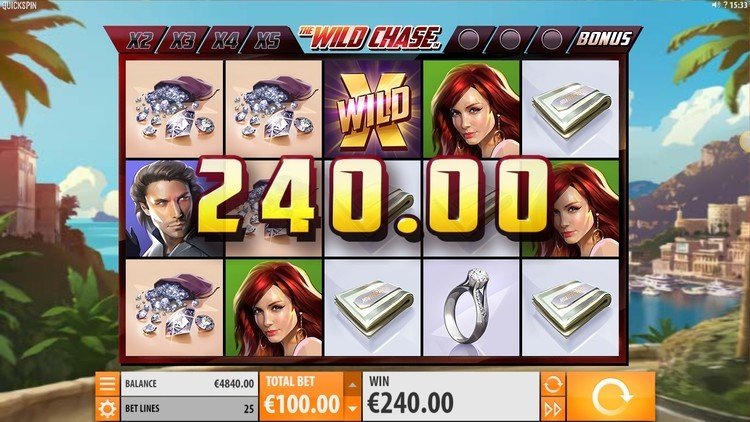Viewport: 750px width, 422px height.
Task: Click the BONUS label
Action: 604,39
